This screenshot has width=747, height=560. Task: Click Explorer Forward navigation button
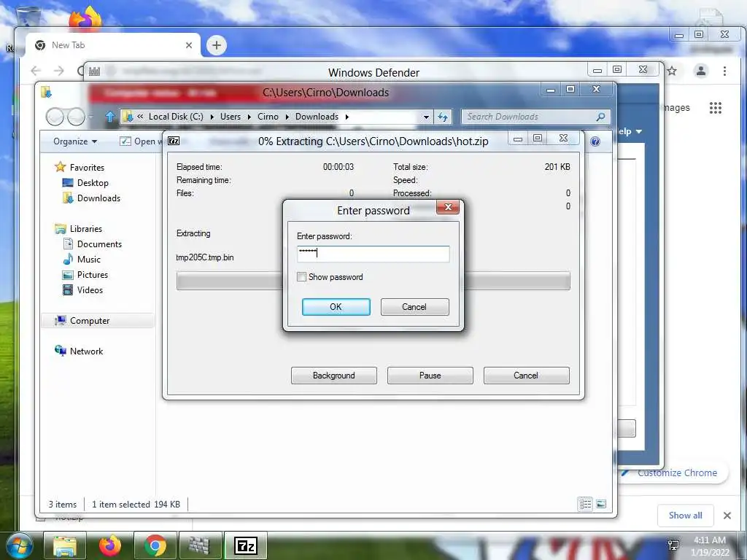[76, 116]
